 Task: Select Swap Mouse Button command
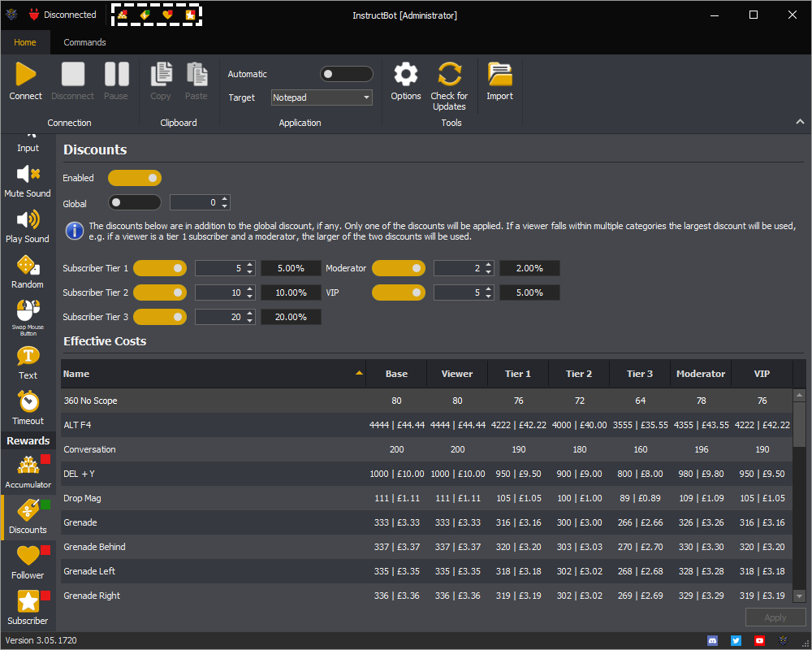tap(28, 318)
